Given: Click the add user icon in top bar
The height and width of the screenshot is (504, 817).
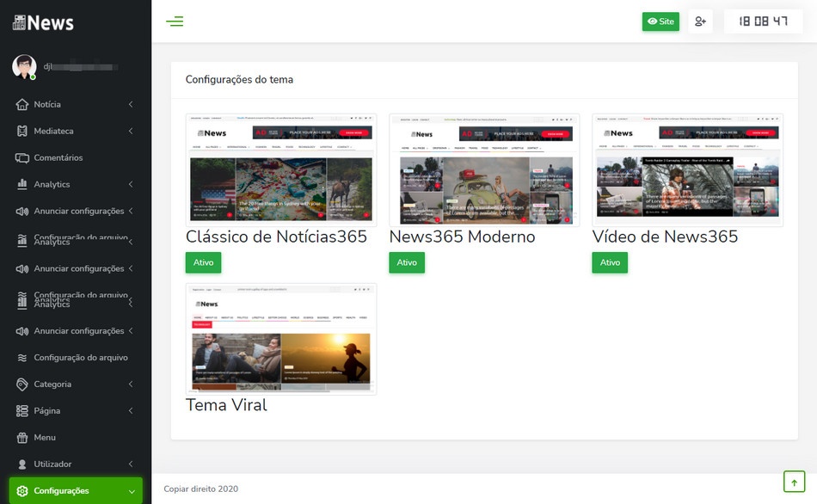Looking at the screenshot, I should pos(700,21).
